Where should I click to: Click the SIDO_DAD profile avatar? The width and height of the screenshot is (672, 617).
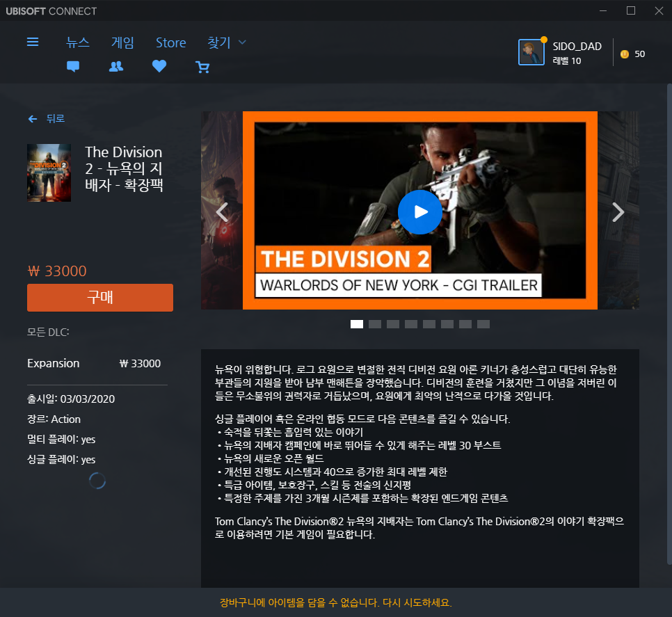531,52
